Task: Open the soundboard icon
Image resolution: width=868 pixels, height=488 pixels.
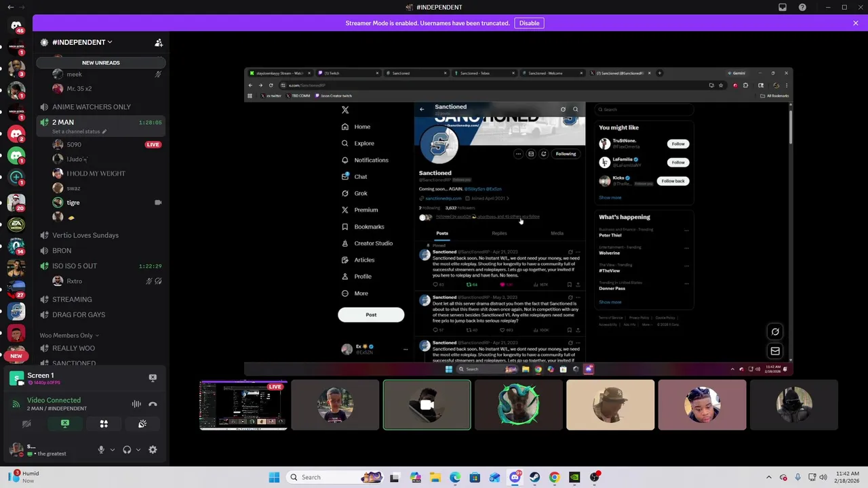Action: [142, 424]
